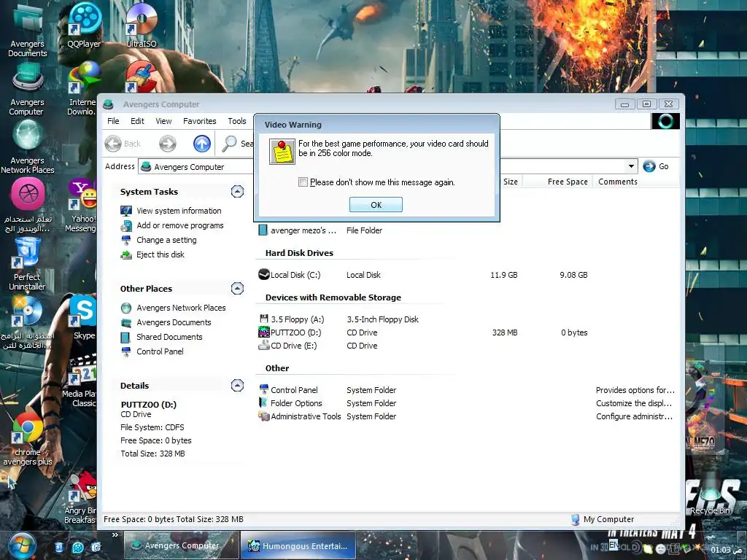The width and height of the screenshot is (747, 560).
Task: Launch Skype from the desktop
Action: coord(84,316)
